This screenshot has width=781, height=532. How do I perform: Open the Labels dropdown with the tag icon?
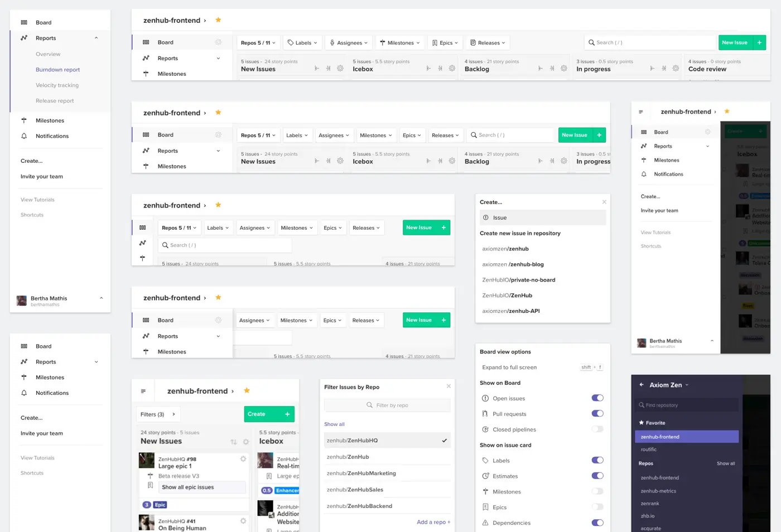point(302,42)
